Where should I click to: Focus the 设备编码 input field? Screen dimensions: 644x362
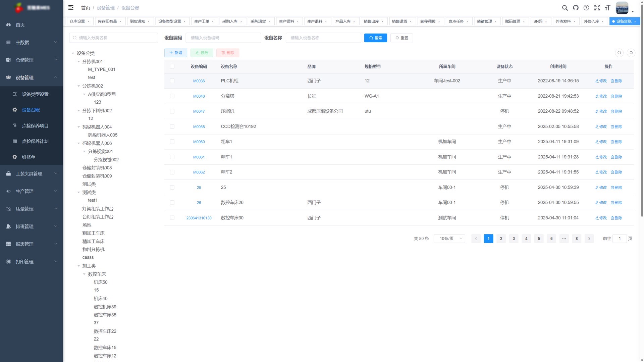(x=223, y=38)
